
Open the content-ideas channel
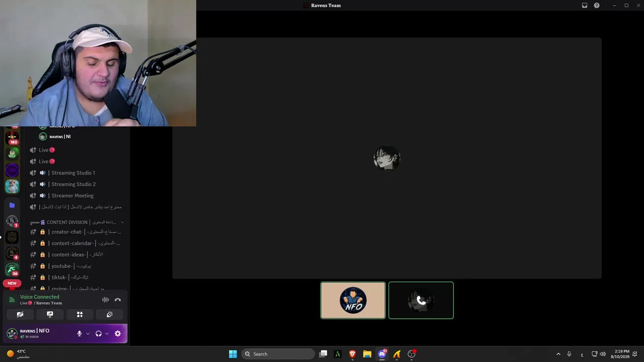coord(77,254)
